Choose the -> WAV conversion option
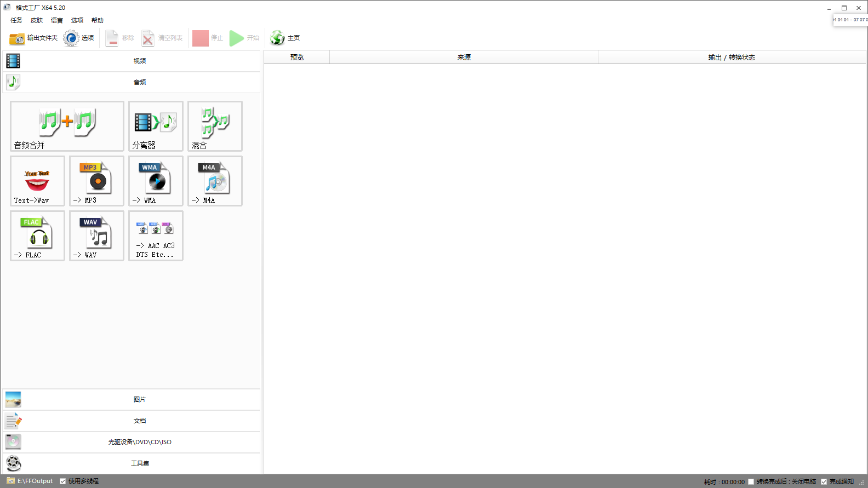The image size is (868, 488). [96, 236]
